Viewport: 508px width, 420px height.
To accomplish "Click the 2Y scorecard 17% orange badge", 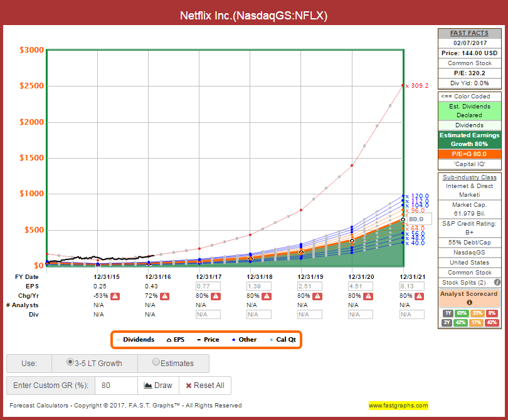I will click(x=476, y=323).
